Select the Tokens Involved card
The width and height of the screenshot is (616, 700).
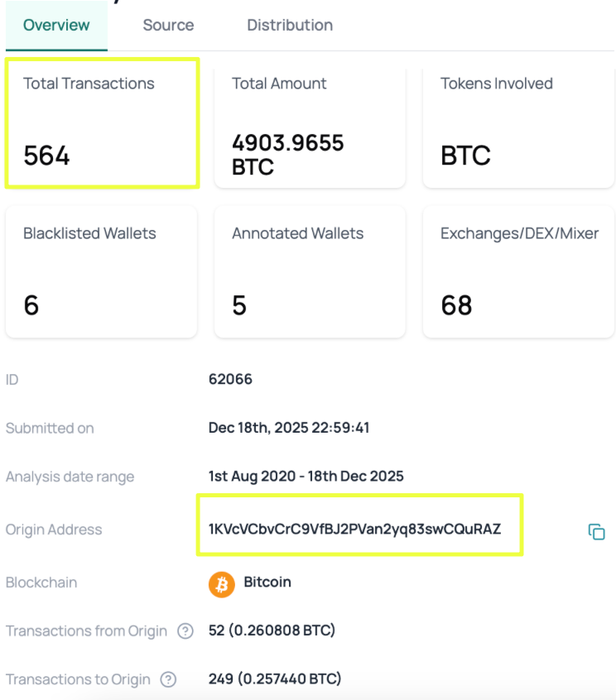(518, 124)
